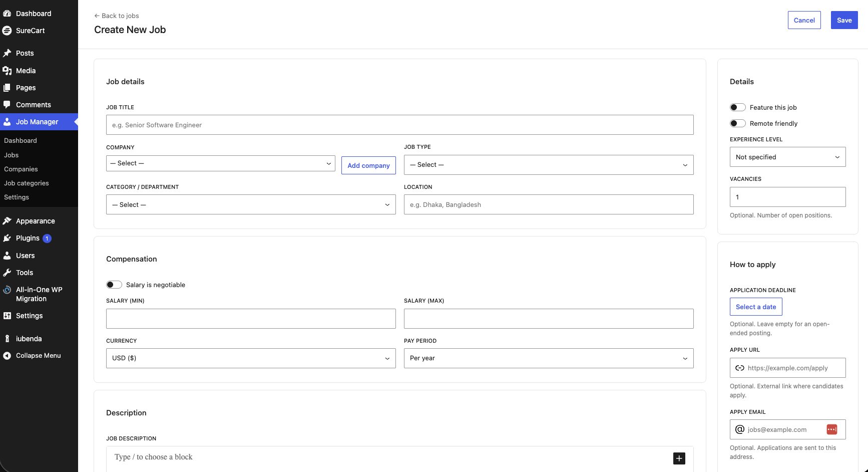868x472 pixels.
Task: Focus the Salary (Min) input field
Action: point(251,319)
